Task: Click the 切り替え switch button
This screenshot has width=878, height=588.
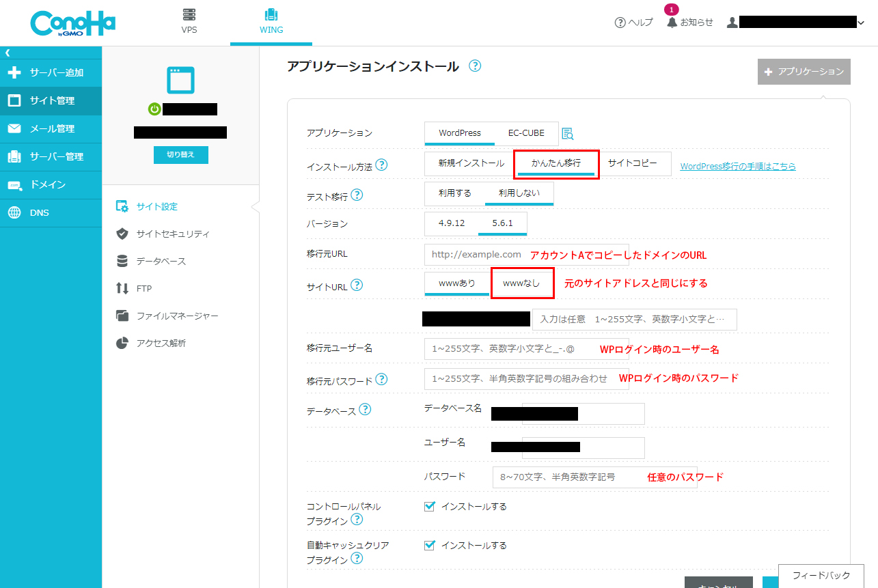Action: [181, 155]
